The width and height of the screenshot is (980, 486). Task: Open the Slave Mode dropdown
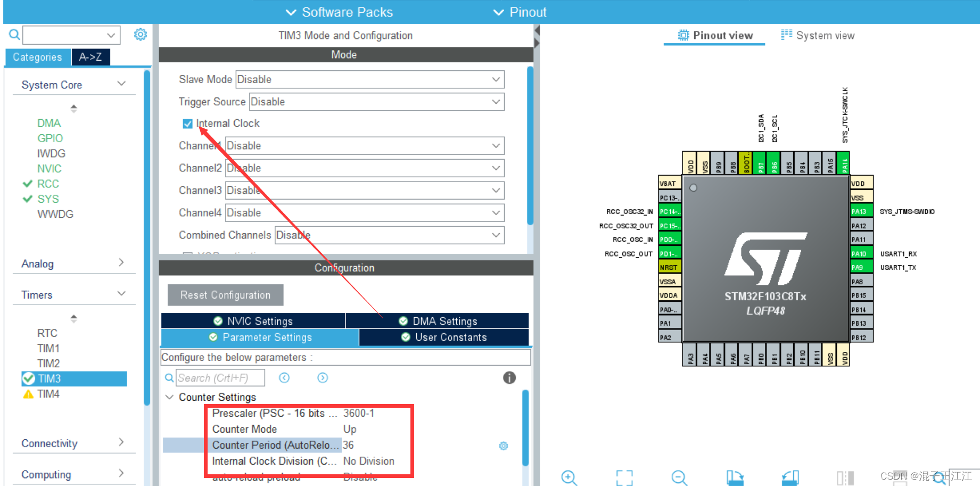(x=369, y=79)
